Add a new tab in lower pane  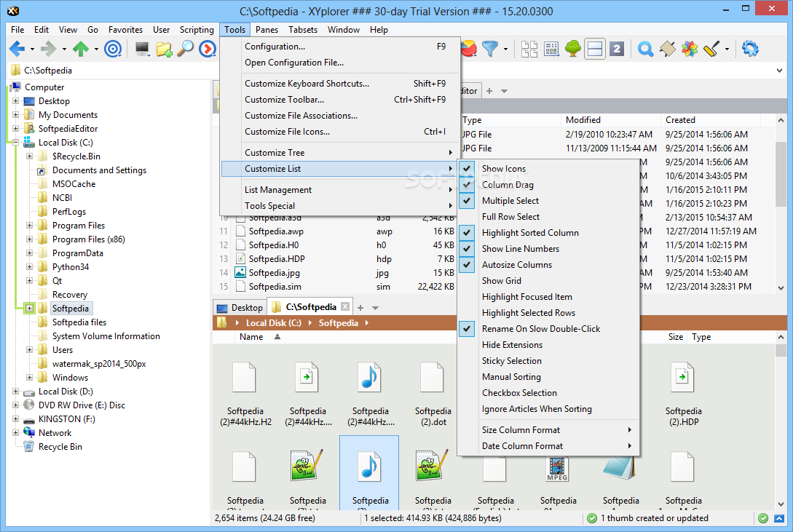(x=360, y=308)
